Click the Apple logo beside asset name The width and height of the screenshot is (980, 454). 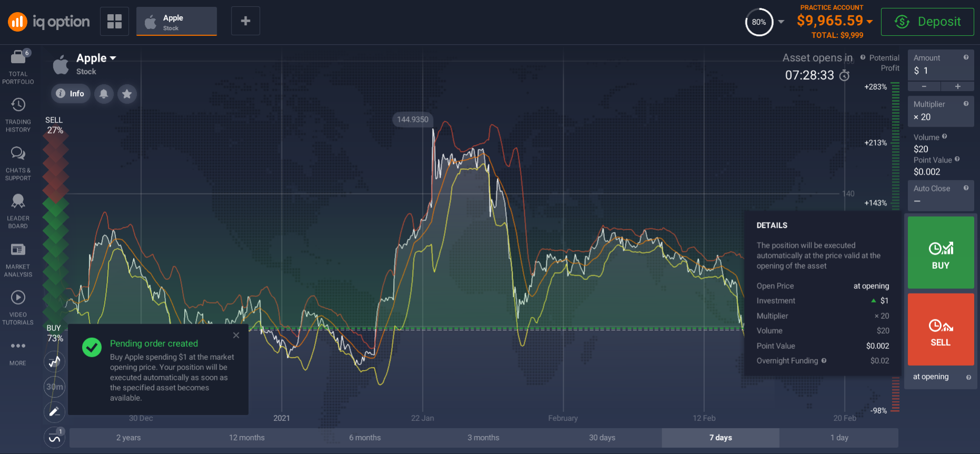pyautogui.click(x=61, y=64)
